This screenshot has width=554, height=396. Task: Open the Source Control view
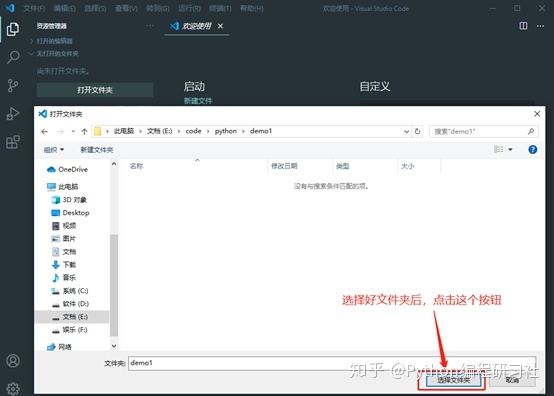[x=13, y=85]
